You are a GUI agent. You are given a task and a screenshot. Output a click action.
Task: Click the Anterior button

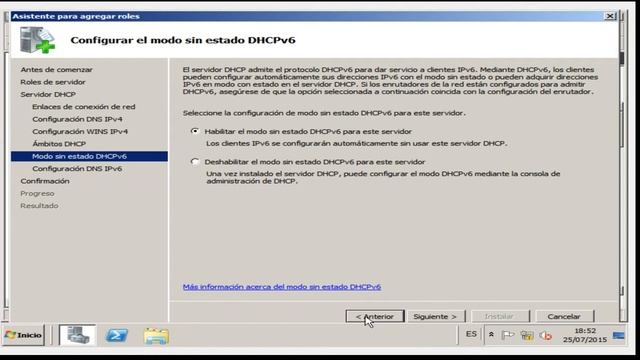[375, 316]
